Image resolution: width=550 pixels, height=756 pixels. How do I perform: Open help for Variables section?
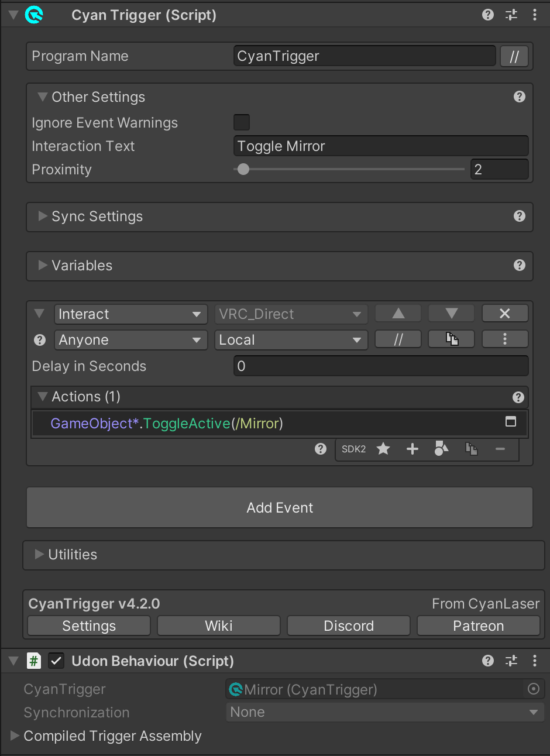click(x=520, y=265)
